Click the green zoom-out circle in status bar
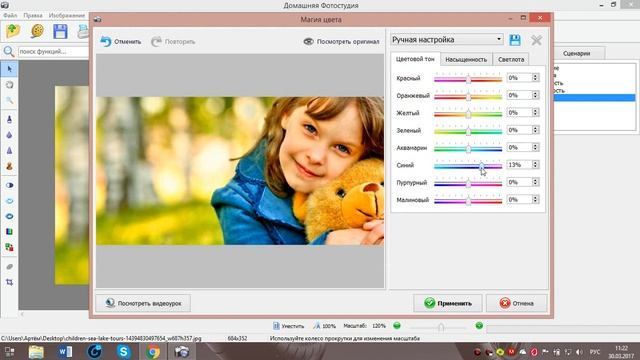Screen dimensions: 640x360 pyautogui.click(x=397, y=326)
